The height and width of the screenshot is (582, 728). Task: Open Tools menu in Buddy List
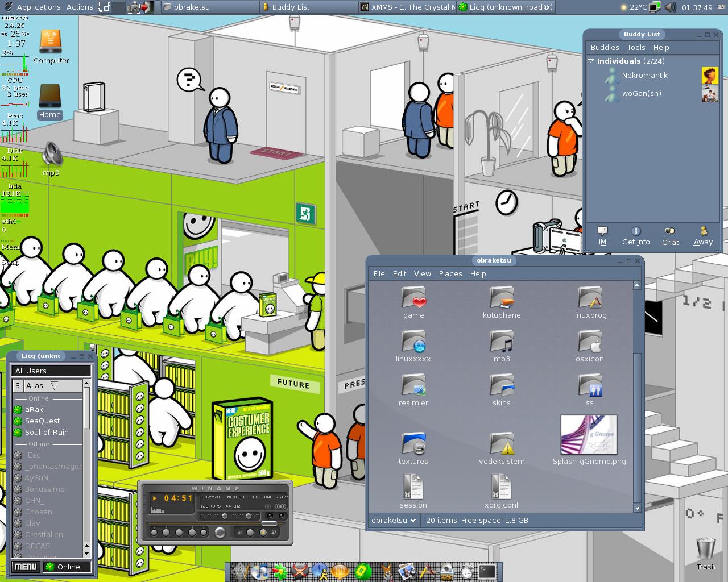point(636,47)
